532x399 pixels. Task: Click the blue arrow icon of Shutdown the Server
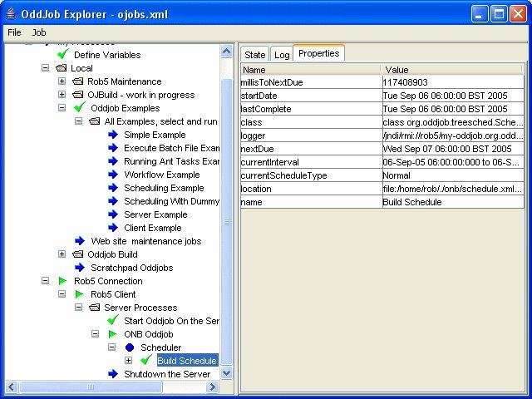pos(113,374)
